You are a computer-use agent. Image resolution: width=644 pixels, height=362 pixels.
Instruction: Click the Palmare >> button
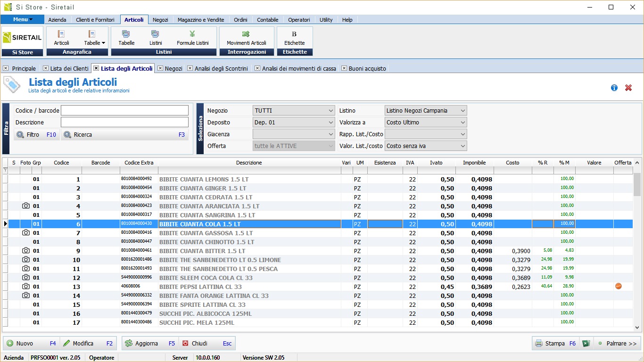pyautogui.click(x=618, y=344)
